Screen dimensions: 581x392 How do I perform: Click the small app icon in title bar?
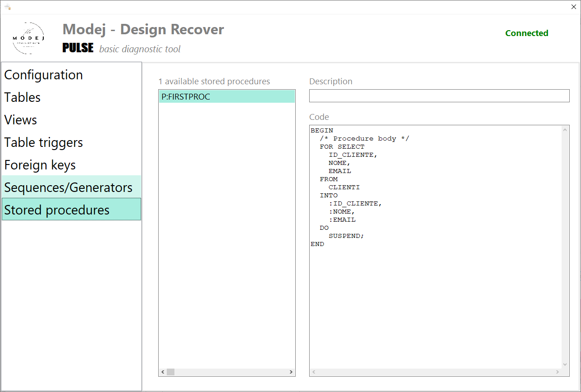coord(7,7)
